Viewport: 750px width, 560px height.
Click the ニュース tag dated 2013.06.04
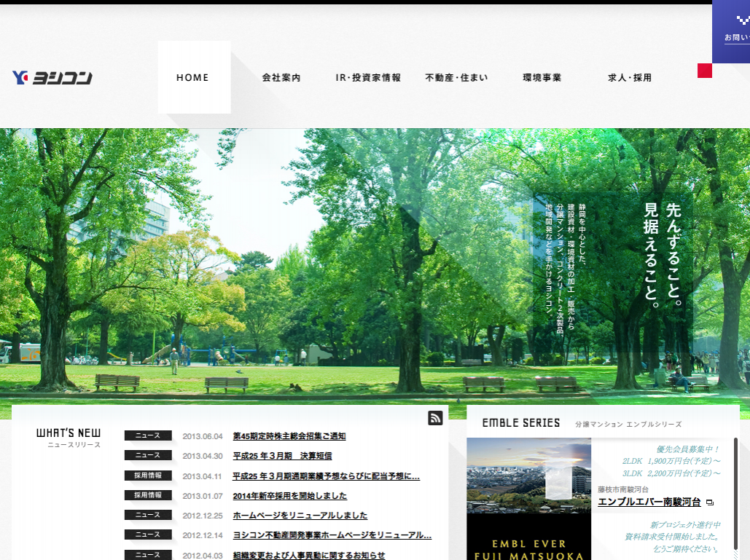(x=148, y=436)
